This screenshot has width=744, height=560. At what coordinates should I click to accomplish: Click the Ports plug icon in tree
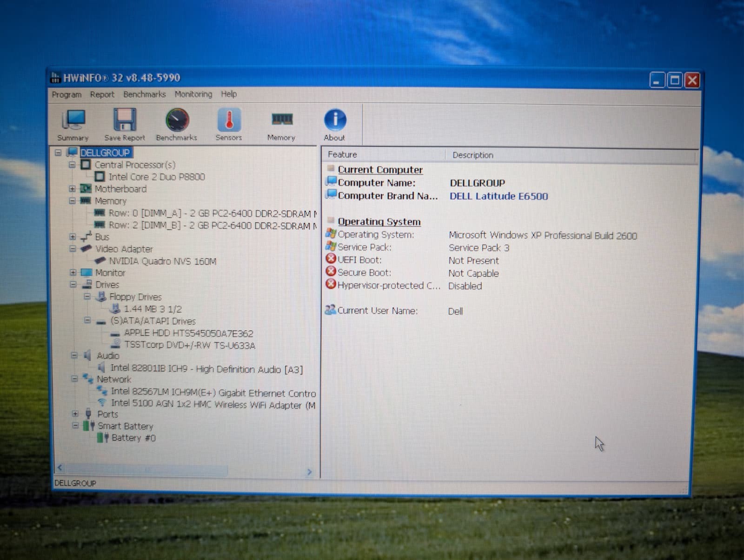(88, 413)
